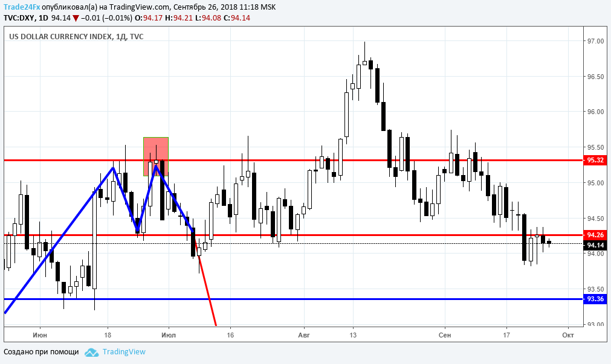611x364 pixels.
Task: Click the 95.50 price axis label
Action: point(596,147)
